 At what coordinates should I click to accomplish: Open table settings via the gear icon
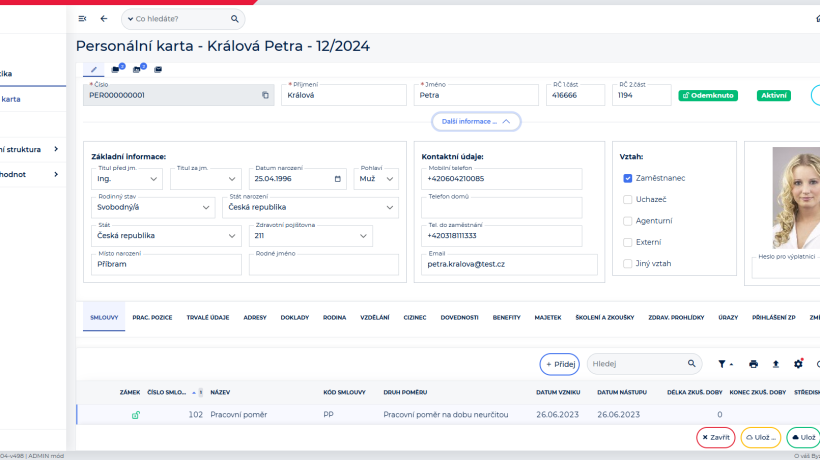[798, 364]
